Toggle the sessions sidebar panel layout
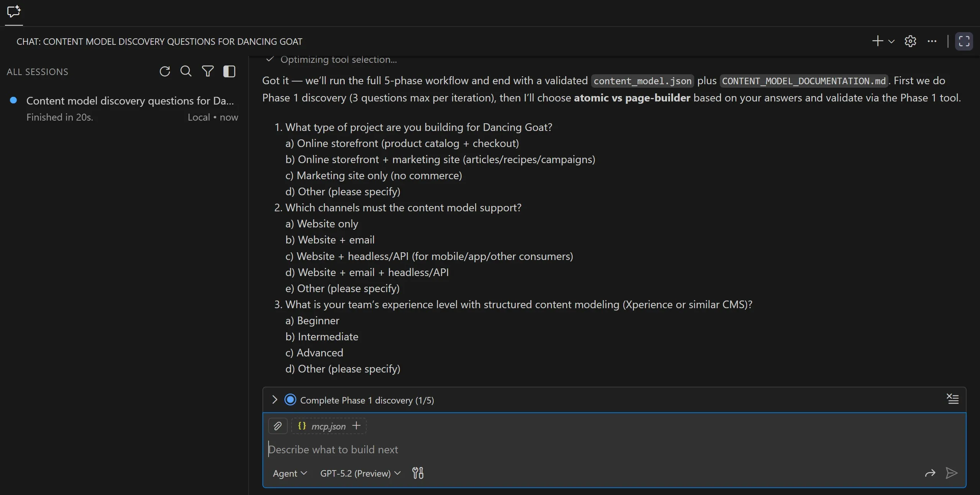 (x=229, y=72)
